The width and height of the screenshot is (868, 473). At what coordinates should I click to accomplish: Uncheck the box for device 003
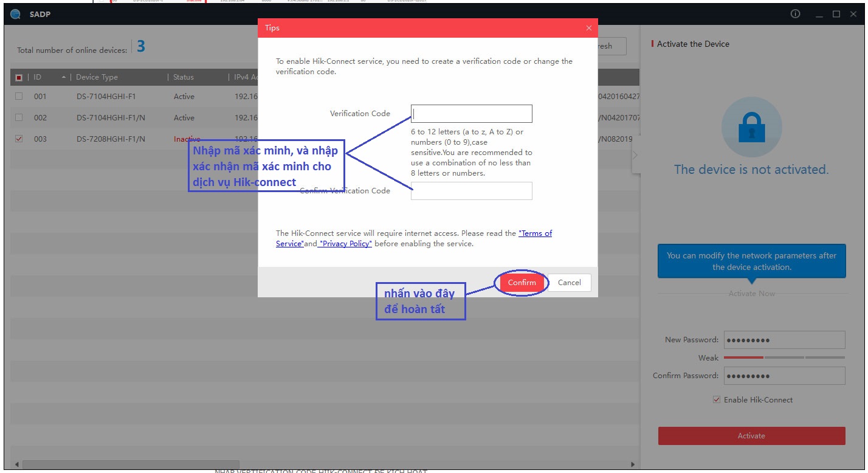coord(19,139)
